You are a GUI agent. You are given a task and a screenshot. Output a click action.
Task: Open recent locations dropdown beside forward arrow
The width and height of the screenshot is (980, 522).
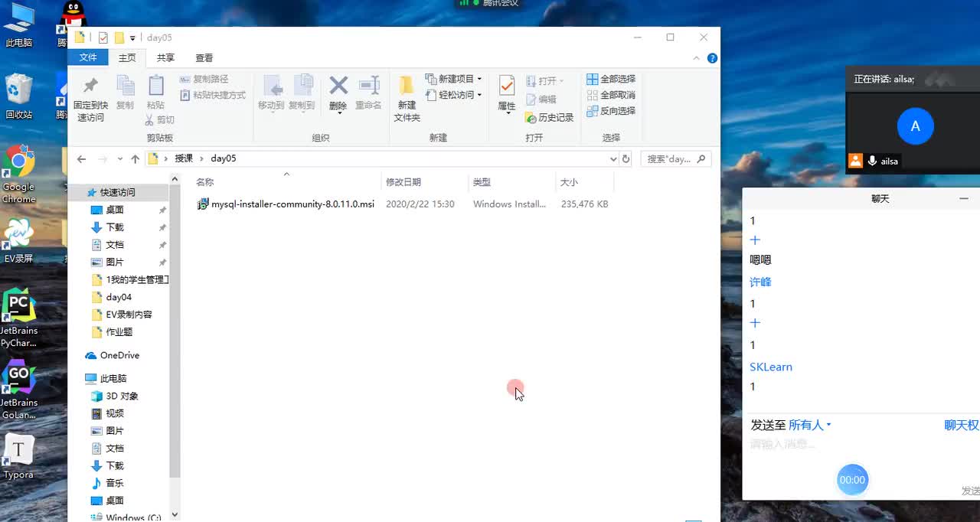(x=120, y=159)
